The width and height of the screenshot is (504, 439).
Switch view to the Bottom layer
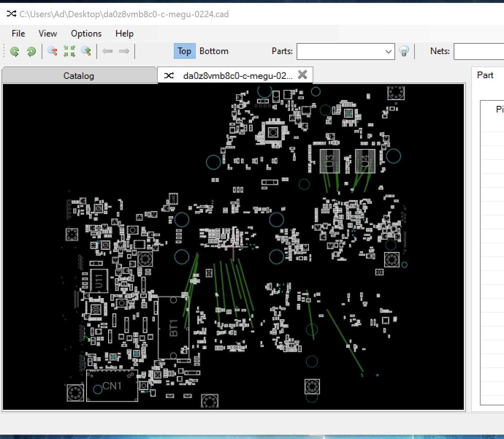pos(214,51)
